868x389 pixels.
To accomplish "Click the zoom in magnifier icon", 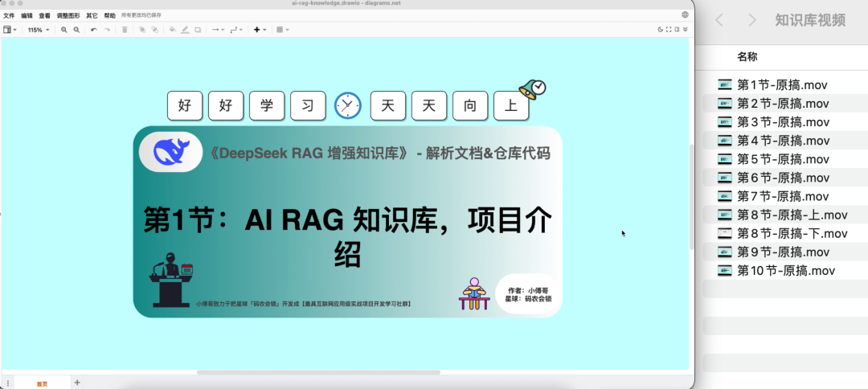I will point(64,30).
